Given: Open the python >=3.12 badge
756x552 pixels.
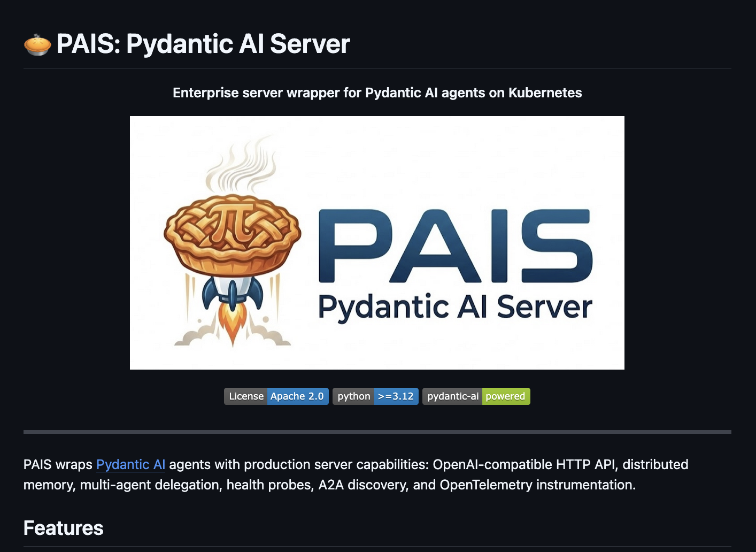Looking at the screenshot, I should tap(375, 396).
